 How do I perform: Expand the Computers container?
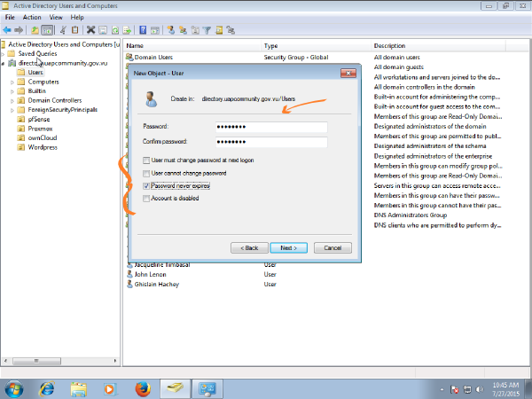tap(12, 82)
